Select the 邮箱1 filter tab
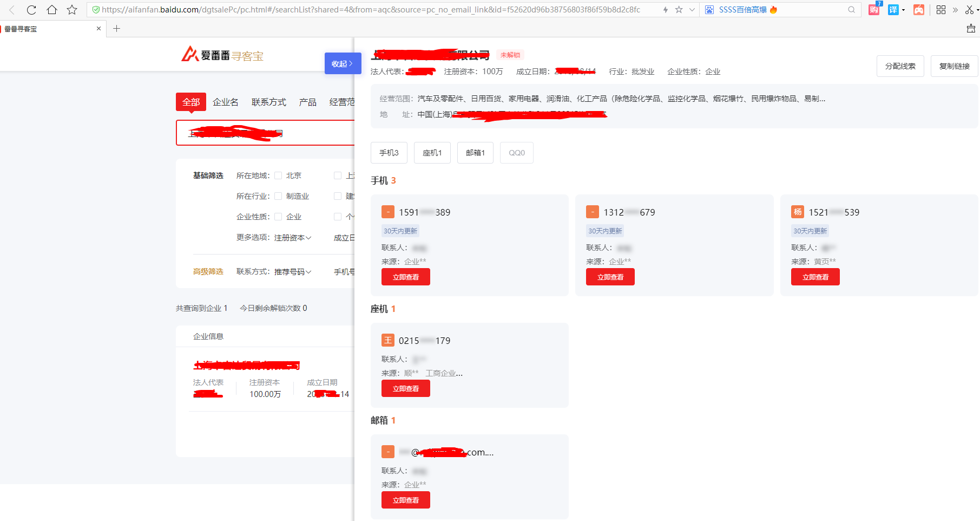Viewport: 980px width, 521px height. click(x=476, y=153)
